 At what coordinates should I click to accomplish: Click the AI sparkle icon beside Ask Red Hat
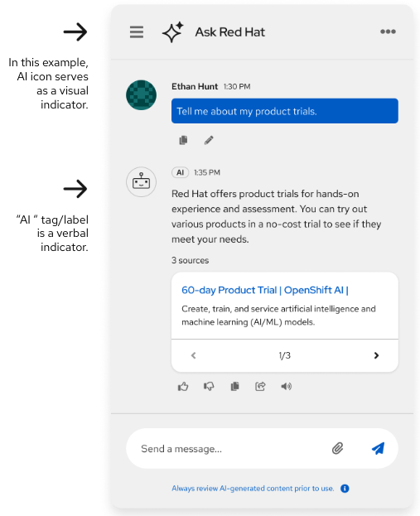point(173,32)
